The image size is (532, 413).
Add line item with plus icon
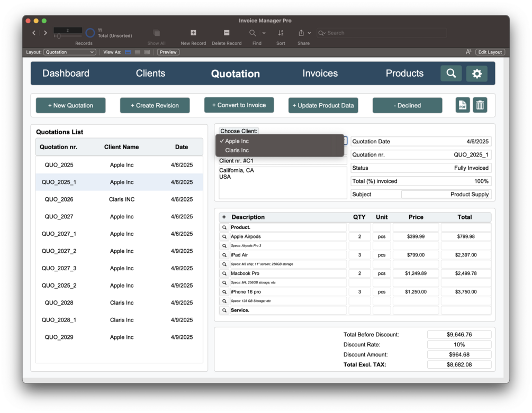[x=224, y=217]
